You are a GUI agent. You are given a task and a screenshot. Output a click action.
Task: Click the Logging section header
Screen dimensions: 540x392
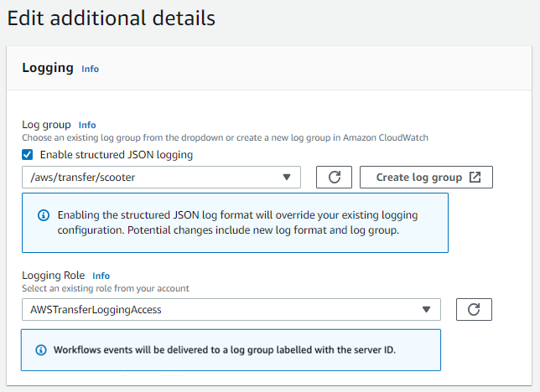[48, 68]
